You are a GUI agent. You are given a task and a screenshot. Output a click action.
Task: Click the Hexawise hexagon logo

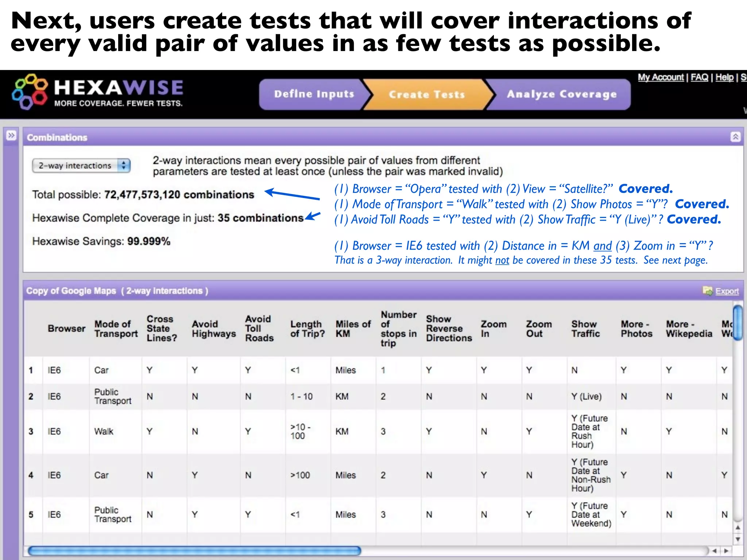click(x=30, y=92)
